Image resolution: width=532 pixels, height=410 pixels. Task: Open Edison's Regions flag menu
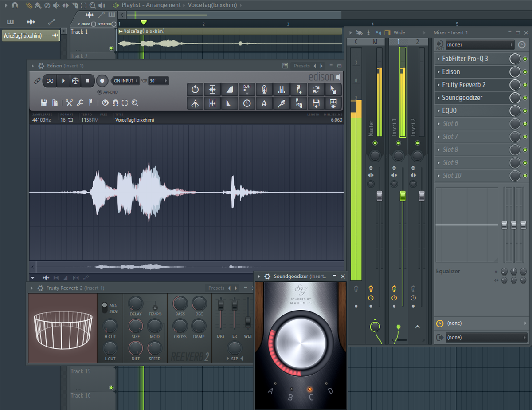tap(90, 103)
